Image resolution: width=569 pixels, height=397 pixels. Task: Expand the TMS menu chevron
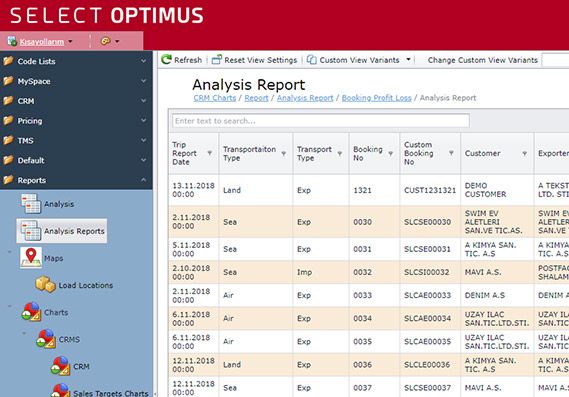[144, 140]
